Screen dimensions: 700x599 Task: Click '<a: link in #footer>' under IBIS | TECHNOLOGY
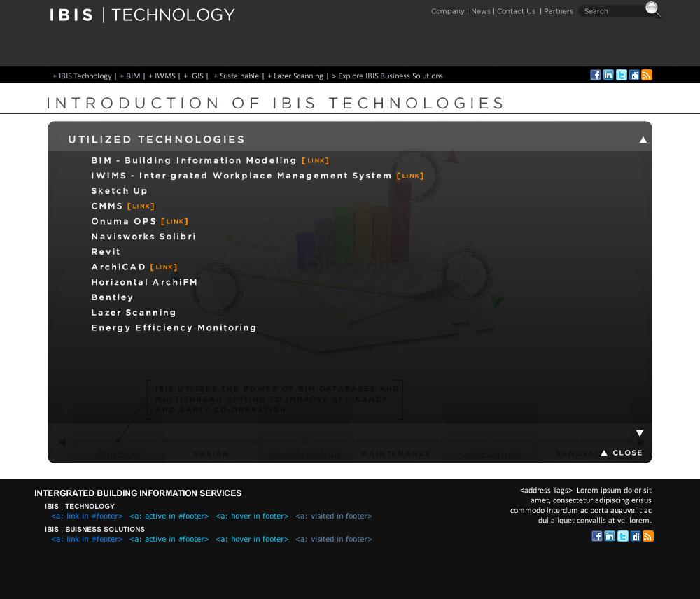pos(87,516)
